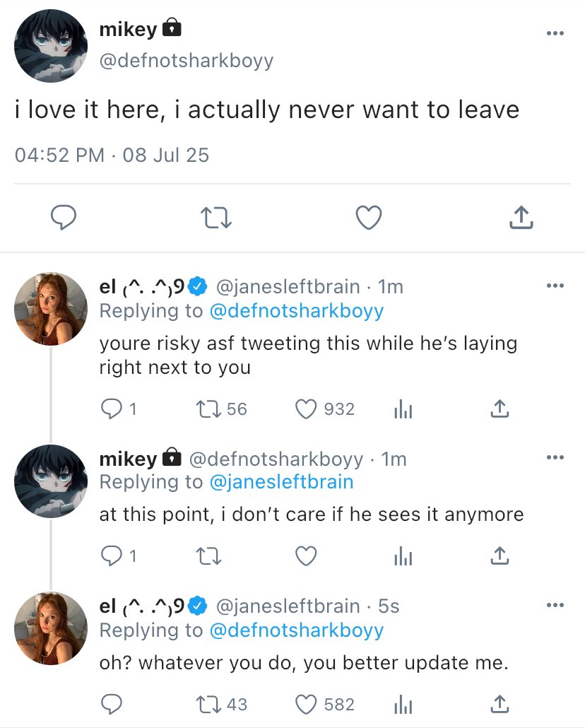Open @defnotsharkboyy link in first el reply
Viewport: 585px width, 728px height.
pyautogui.click(x=297, y=310)
